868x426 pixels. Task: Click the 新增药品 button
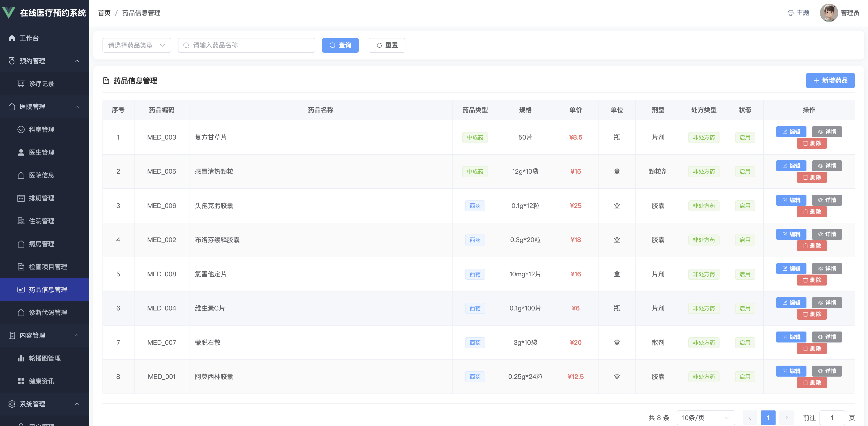click(x=830, y=81)
